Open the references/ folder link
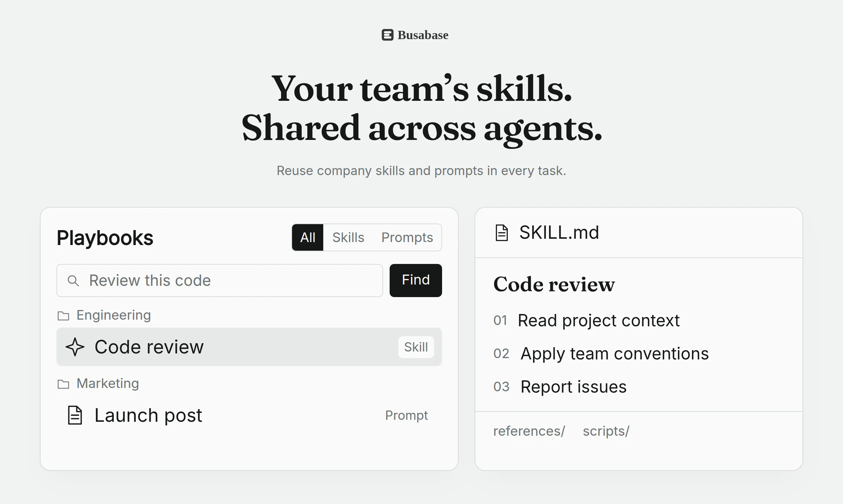Image resolution: width=843 pixels, height=504 pixels. click(529, 431)
